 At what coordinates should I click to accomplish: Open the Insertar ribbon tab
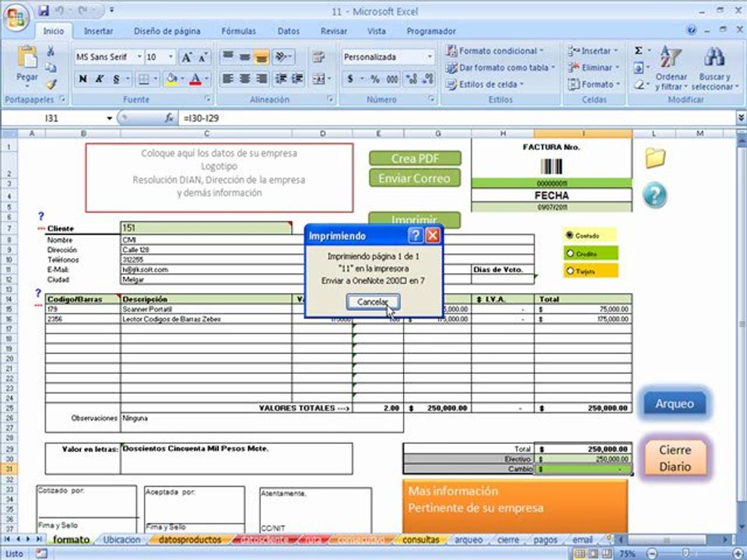(99, 31)
